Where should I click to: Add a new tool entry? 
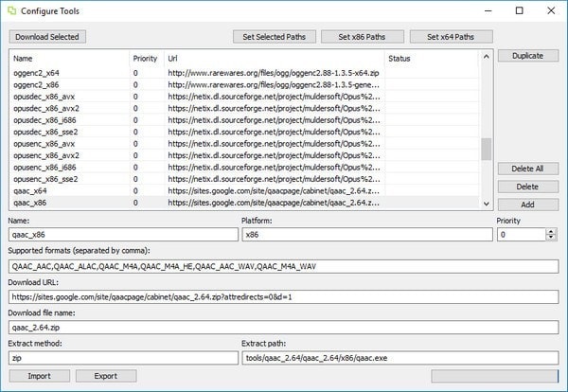pos(528,205)
